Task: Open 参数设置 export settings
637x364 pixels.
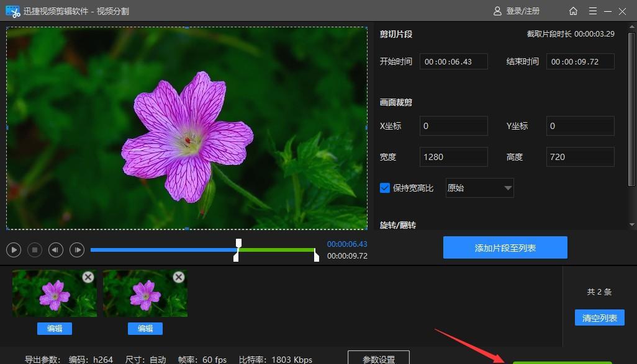Action: (379, 358)
